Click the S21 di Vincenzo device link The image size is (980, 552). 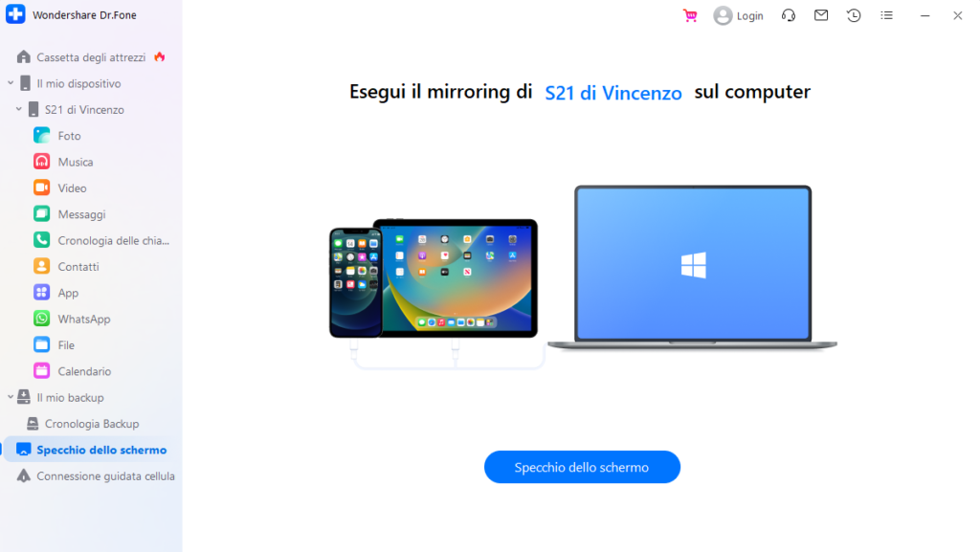[x=613, y=93]
